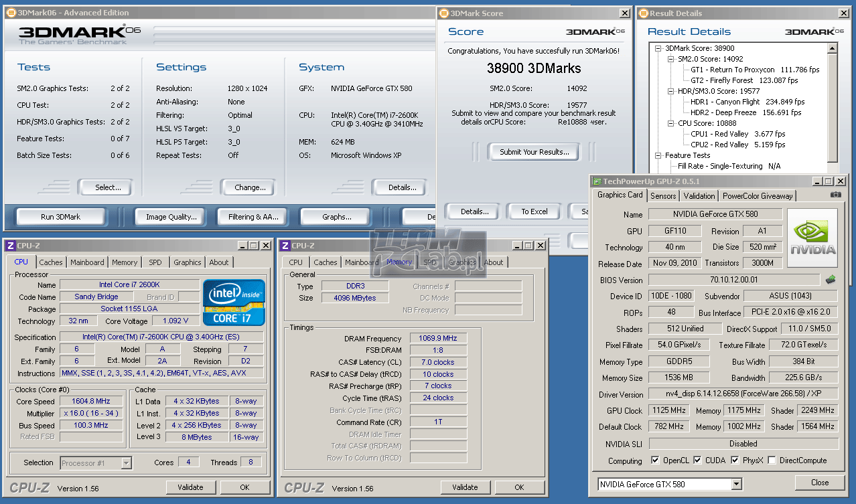Open the NVIDIA GeForce GTX 580 GPU dropdown
The height and width of the screenshot is (504, 856).
[x=737, y=484]
